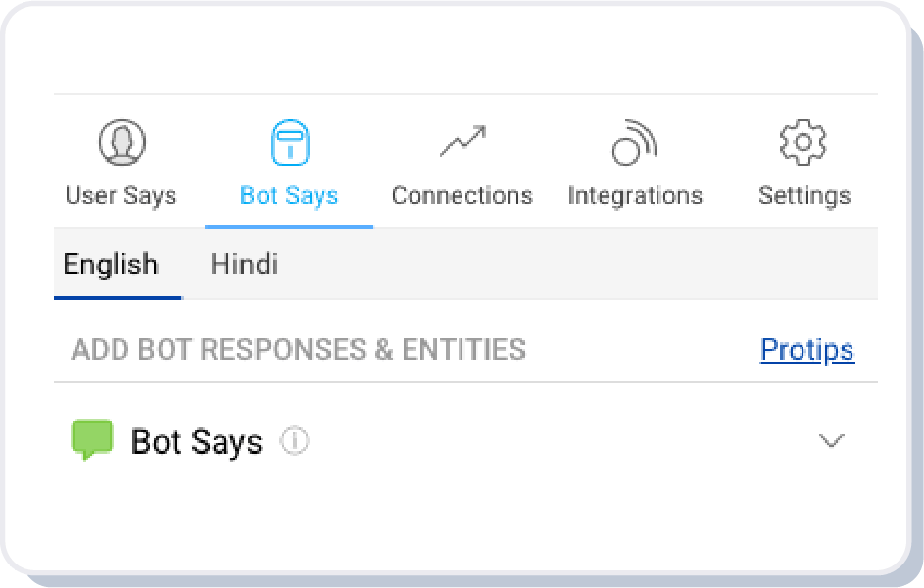
Task: Switch to the Hindi language tab
Action: [244, 265]
